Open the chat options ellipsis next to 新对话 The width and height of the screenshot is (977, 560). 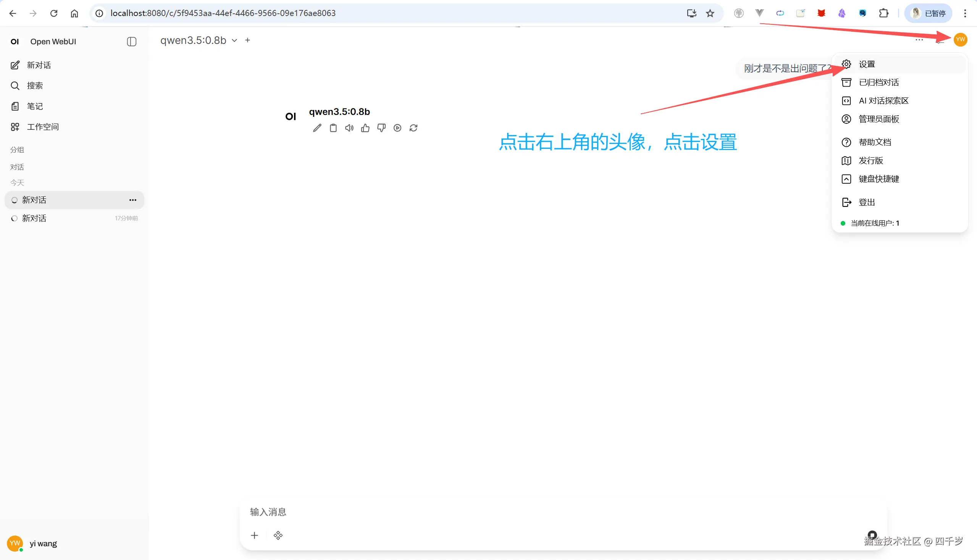pyautogui.click(x=132, y=200)
